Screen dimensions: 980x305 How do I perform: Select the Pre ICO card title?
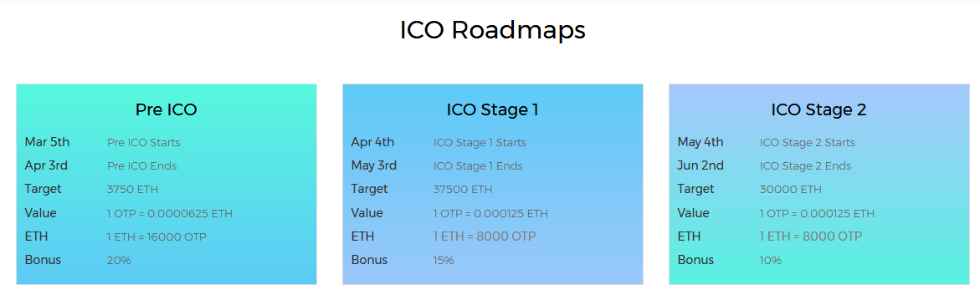coord(167,109)
